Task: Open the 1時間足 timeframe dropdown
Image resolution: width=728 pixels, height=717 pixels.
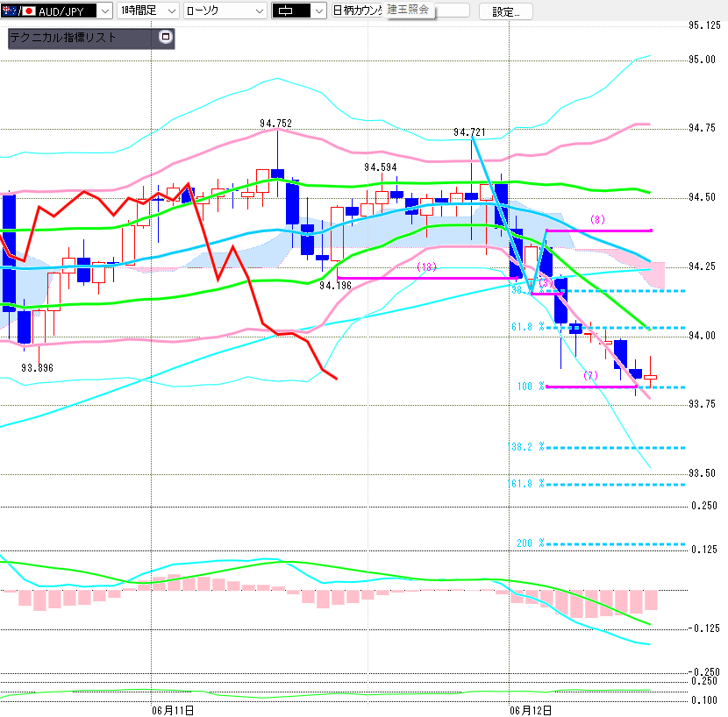Action: click(147, 11)
